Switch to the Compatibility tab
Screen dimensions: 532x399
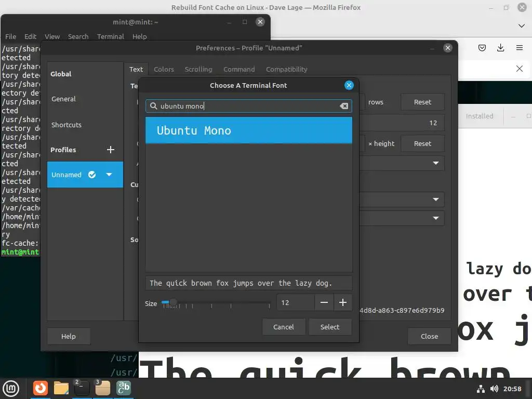(287, 69)
